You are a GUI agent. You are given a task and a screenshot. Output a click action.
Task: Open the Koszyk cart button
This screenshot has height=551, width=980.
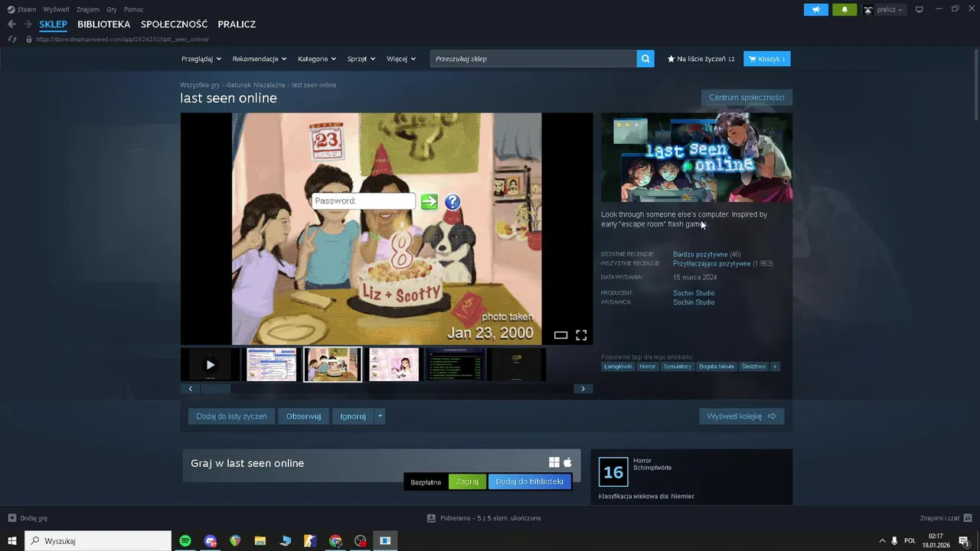pyautogui.click(x=766, y=59)
